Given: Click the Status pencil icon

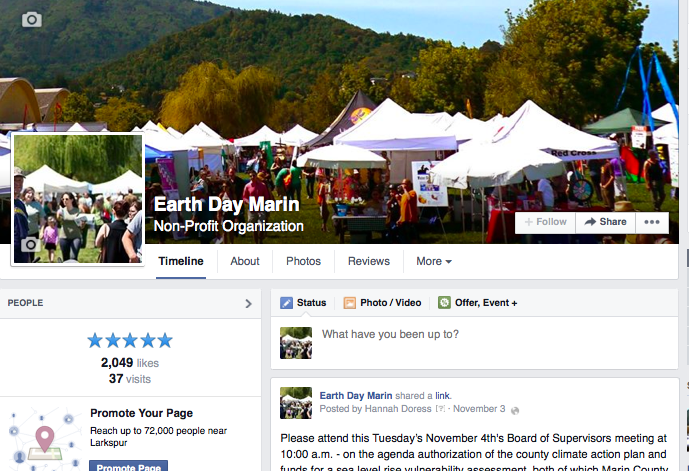Looking at the screenshot, I should pyautogui.click(x=286, y=303).
